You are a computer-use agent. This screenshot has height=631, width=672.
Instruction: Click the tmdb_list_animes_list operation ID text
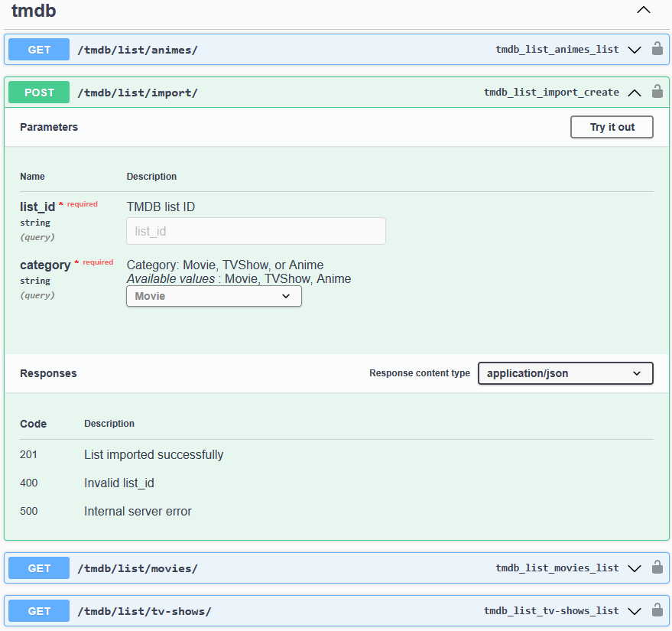click(557, 49)
